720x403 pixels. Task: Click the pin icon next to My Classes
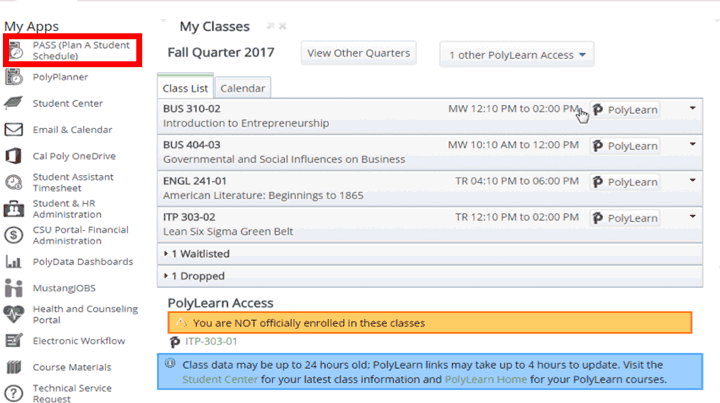(270, 26)
